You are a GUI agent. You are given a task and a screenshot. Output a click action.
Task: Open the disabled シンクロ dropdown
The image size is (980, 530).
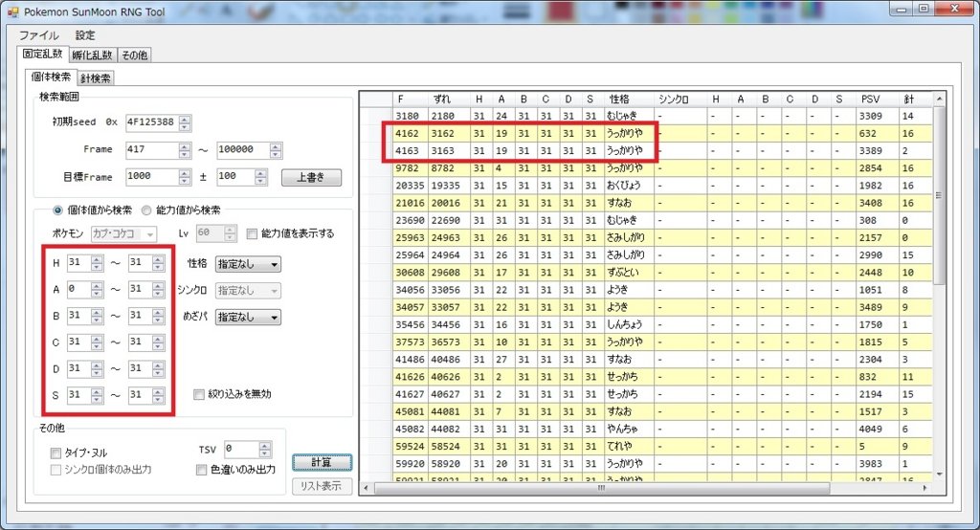(248, 291)
